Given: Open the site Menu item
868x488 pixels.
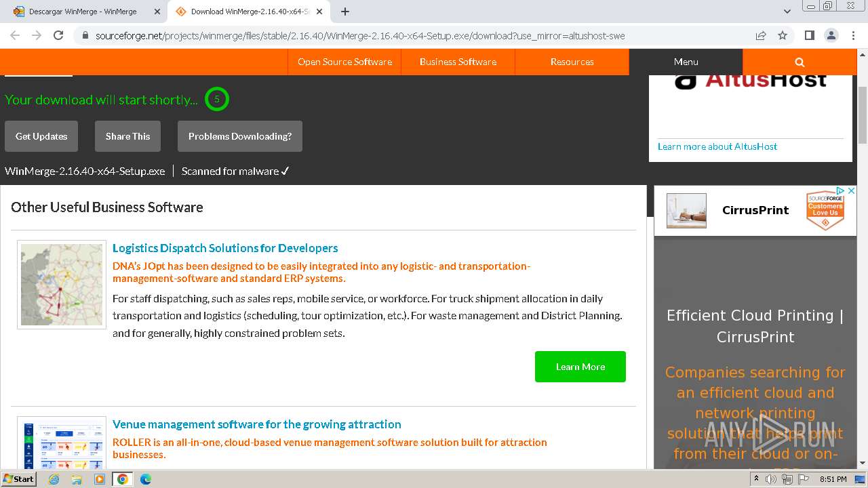Looking at the screenshot, I should [x=686, y=62].
